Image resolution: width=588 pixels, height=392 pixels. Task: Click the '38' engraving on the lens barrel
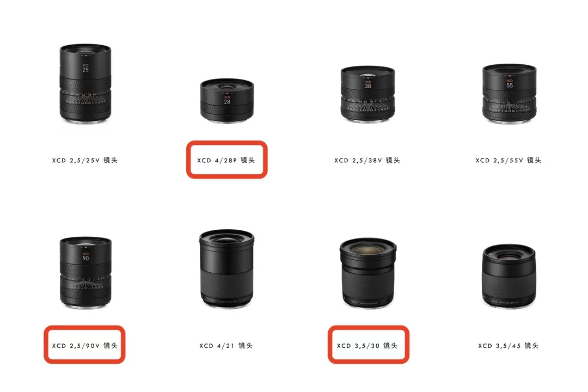[x=368, y=86]
